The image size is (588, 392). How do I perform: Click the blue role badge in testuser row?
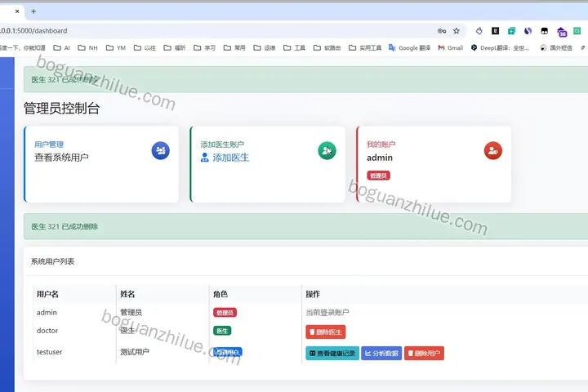pos(228,352)
